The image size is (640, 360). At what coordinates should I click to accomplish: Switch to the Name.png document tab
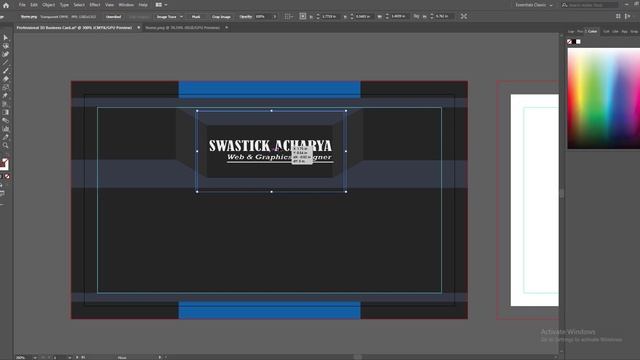pos(182,28)
